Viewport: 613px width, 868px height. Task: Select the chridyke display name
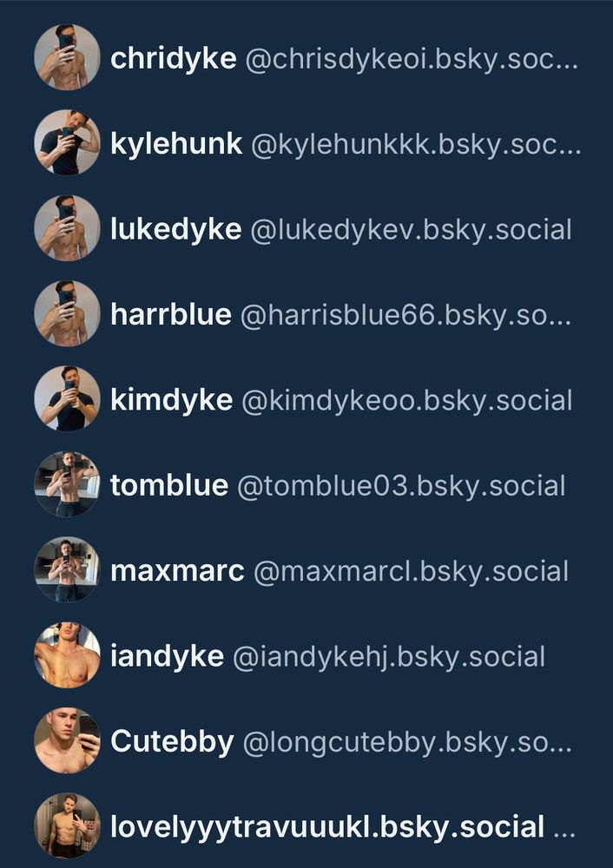coord(174,59)
